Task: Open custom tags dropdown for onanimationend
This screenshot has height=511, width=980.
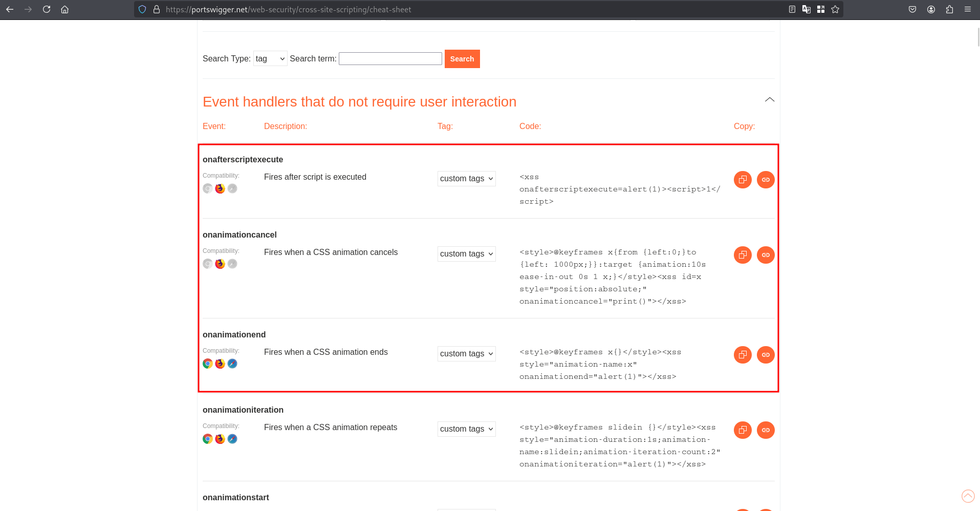Action: pyautogui.click(x=467, y=354)
